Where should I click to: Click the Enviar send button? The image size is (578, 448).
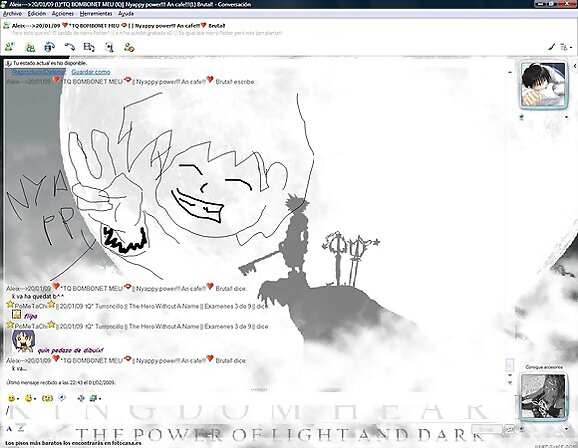click(x=487, y=429)
